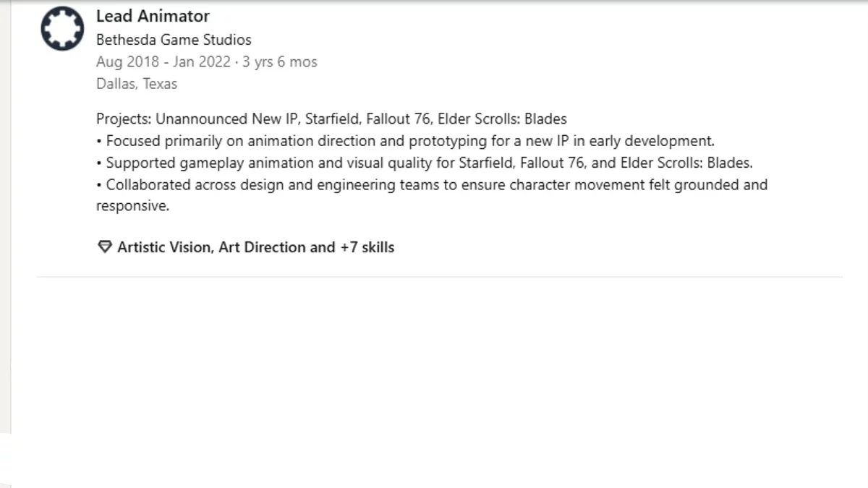Image resolution: width=868 pixels, height=488 pixels.
Task: Click the diamond skills icon
Action: [x=105, y=247]
